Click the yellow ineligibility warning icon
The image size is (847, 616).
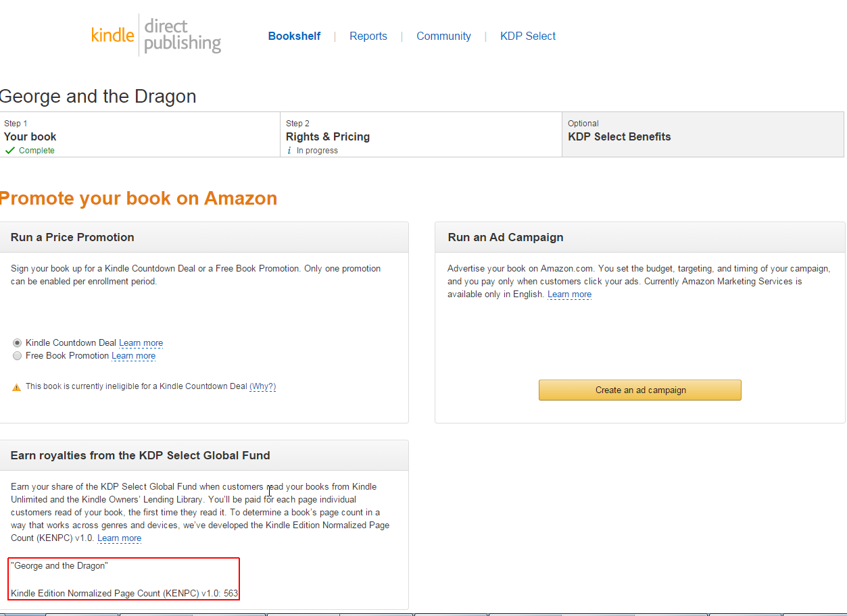(x=16, y=387)
